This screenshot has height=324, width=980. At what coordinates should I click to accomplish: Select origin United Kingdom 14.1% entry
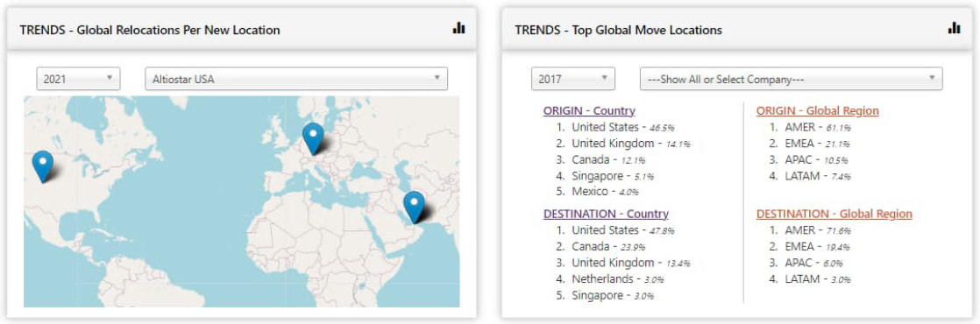pyautogui.click(x=631, y=144)
